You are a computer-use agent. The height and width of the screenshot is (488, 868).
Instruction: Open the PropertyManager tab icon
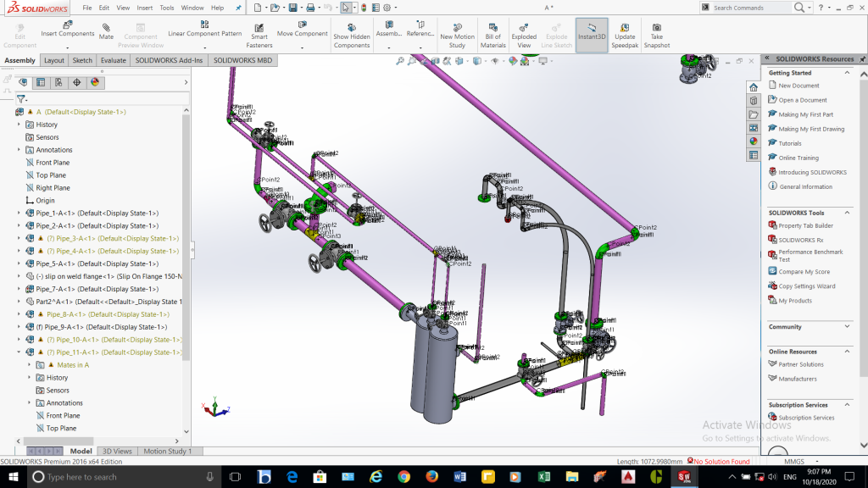coord(41,82)
